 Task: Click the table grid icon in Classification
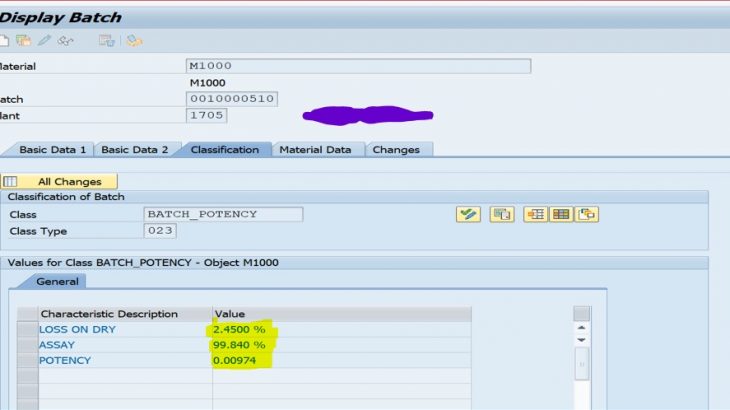tap(561, 214)
